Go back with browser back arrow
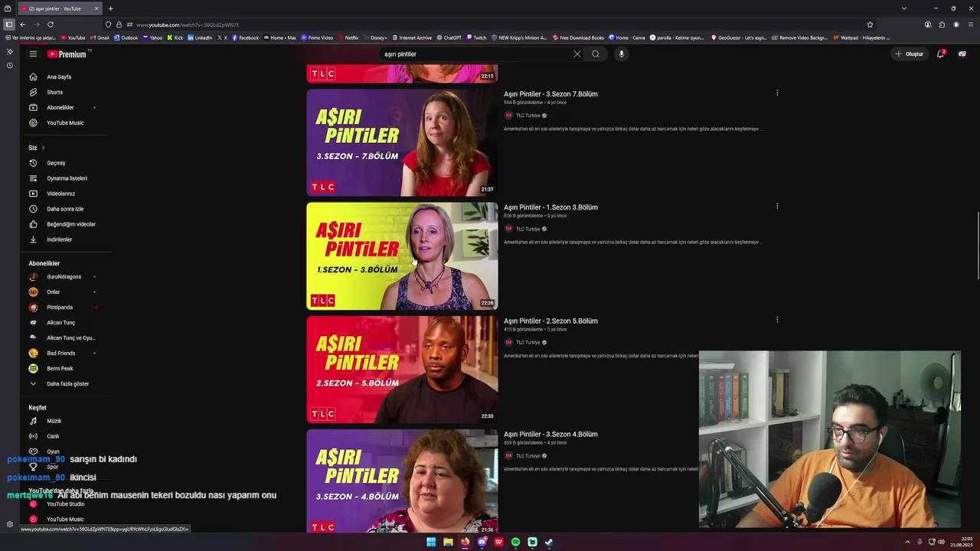Screen dimensions: 980x551 point(23,24)
